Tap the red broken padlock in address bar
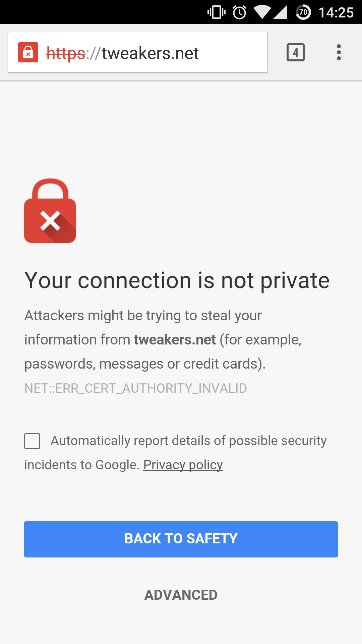 point(28,52)
